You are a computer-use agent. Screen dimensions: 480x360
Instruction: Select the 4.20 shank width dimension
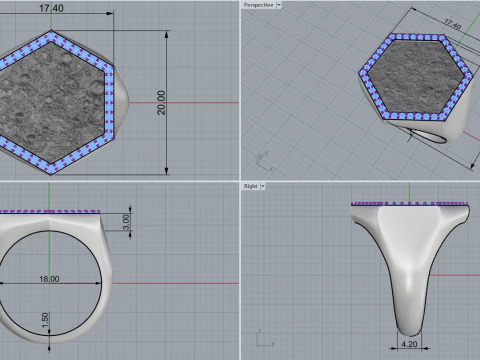click(x=409, y=344)
